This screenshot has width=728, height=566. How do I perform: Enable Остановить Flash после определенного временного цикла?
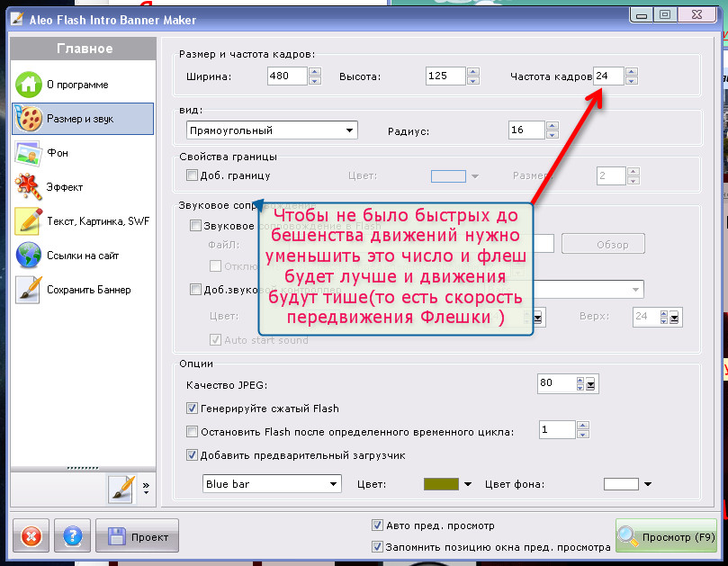coord(192,431)
